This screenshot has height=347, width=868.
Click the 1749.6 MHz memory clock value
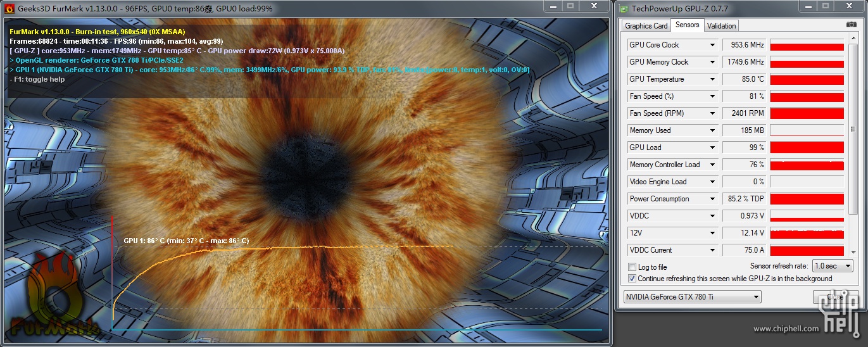point(745,62)
